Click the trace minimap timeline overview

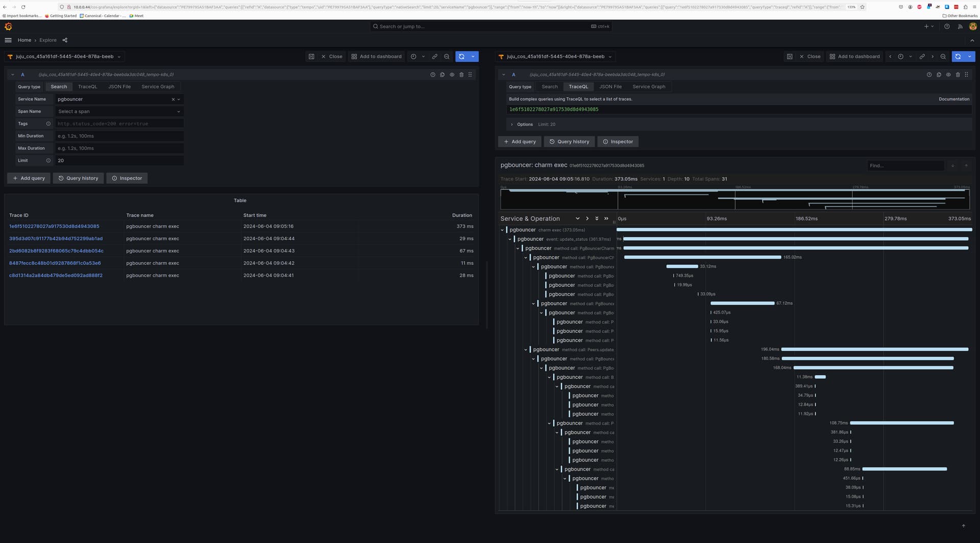pyautogui.click(x=734, y=199)
